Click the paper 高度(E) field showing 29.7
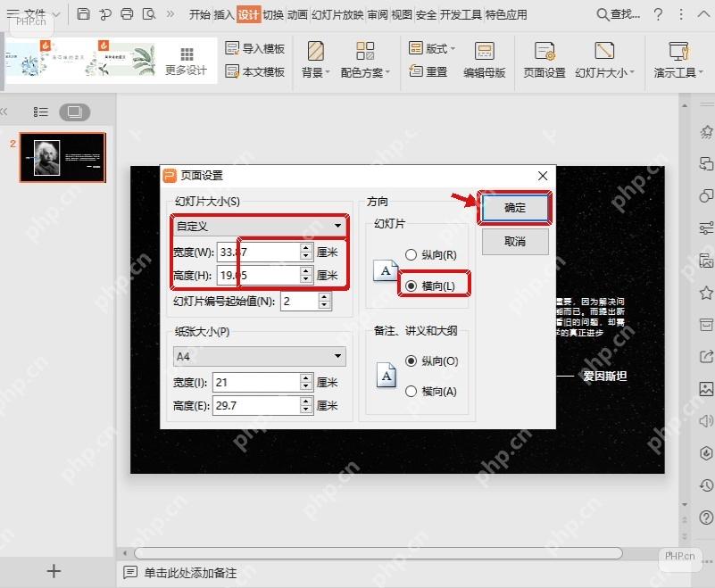Viewport: 715px width, 588px height. click(x=257, y=406)
